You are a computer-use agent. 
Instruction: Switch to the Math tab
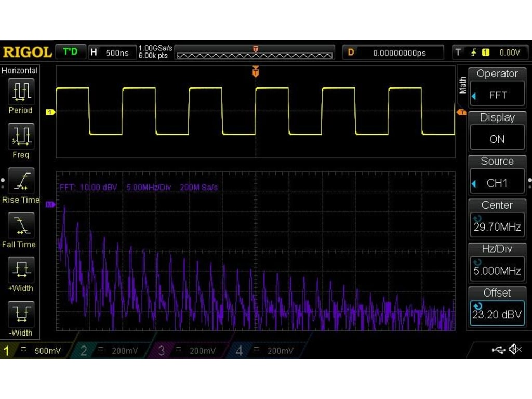[462, 86]
